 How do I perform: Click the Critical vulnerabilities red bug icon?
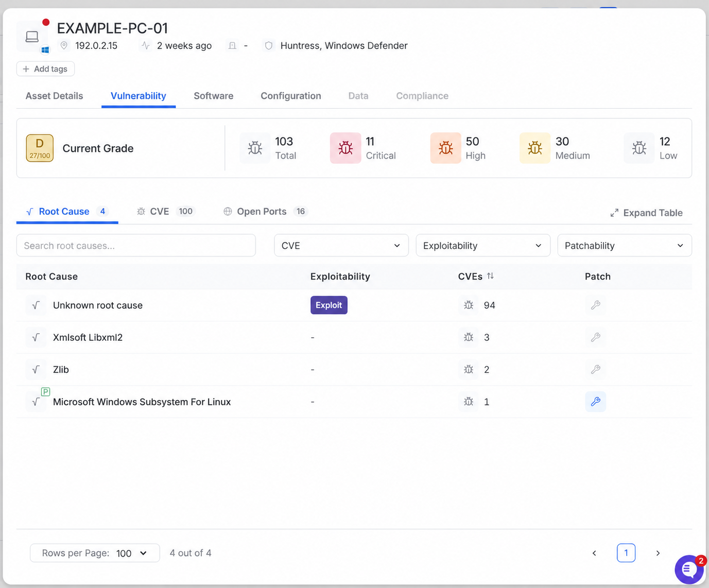pyautogui.click(x=345, y=148)
